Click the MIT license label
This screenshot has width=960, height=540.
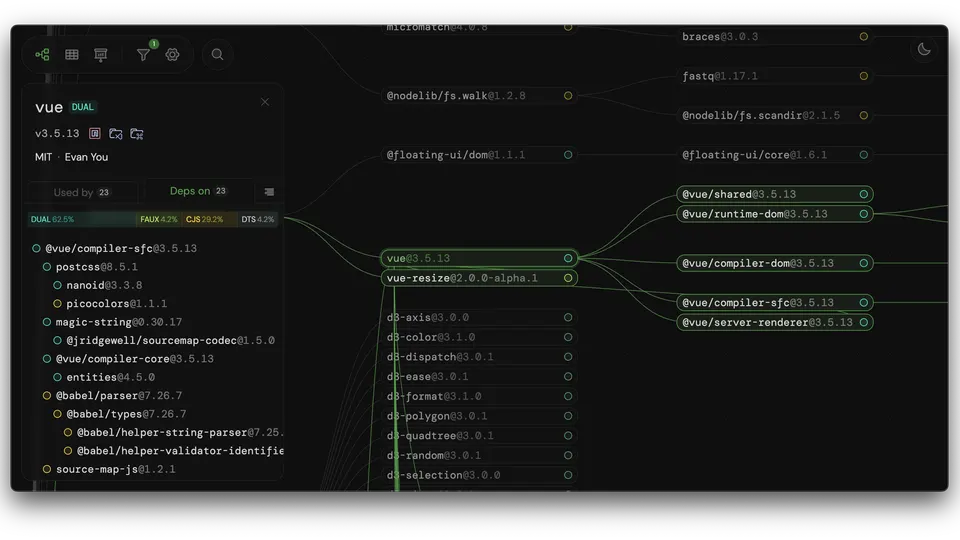pyautogui.click(x=43, y=157)
